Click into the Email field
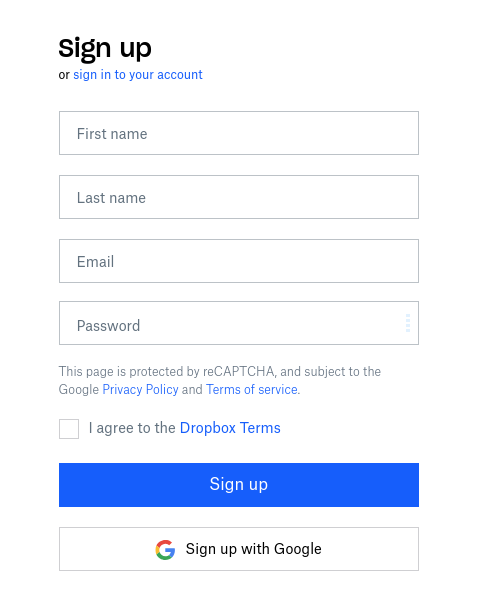Image resolution: width=485 pixels, height=591 pixels. pyautogui.click(x=239, y=261)
